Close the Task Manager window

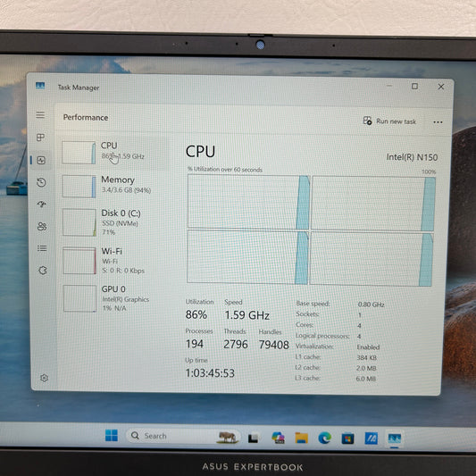click(x=441, y=87)
